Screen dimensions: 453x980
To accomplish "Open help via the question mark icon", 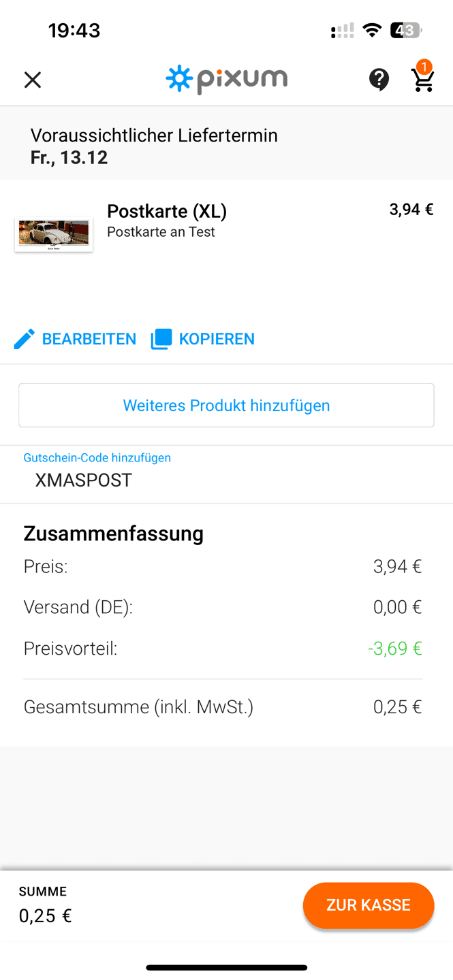I will [x=379, y=80].
